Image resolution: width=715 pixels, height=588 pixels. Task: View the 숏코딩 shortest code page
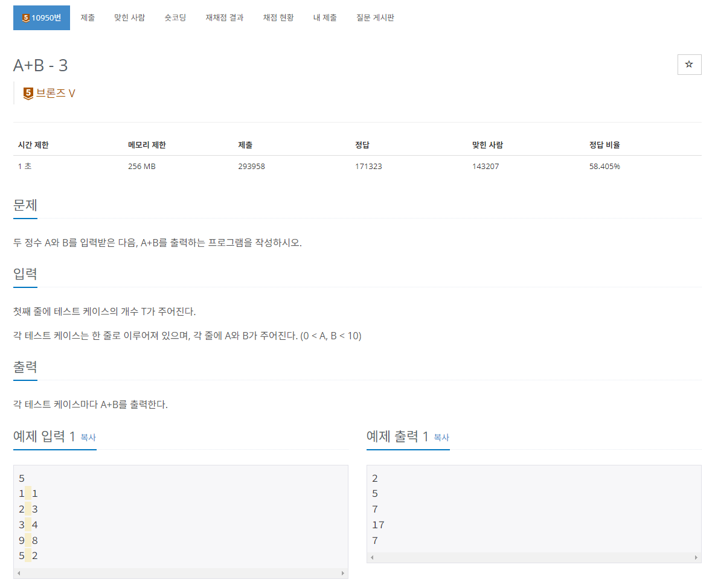[x=175, y=18]
